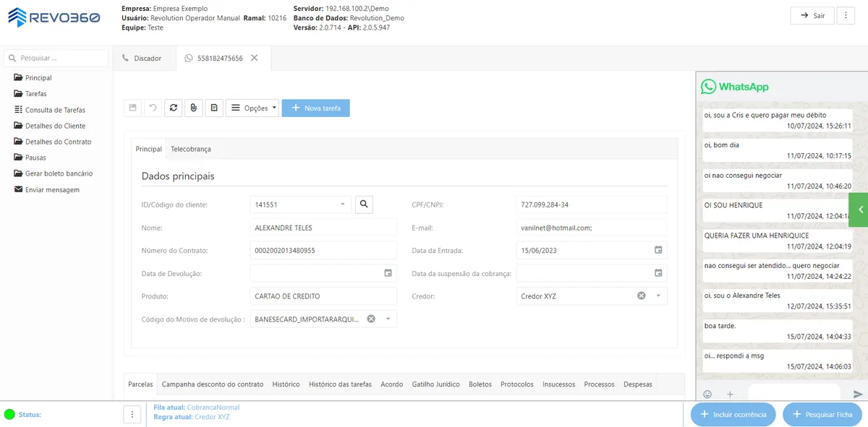Open the Acordo tab
The height and width of the screenshot is (427, 868).
(392, 384)
